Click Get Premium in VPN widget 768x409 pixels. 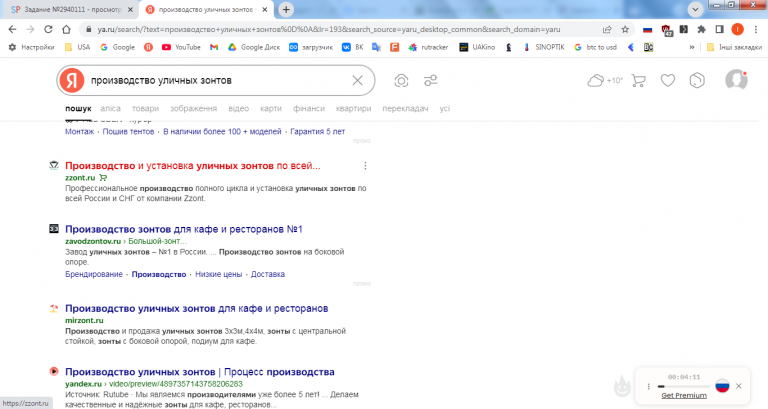(684, 395)
